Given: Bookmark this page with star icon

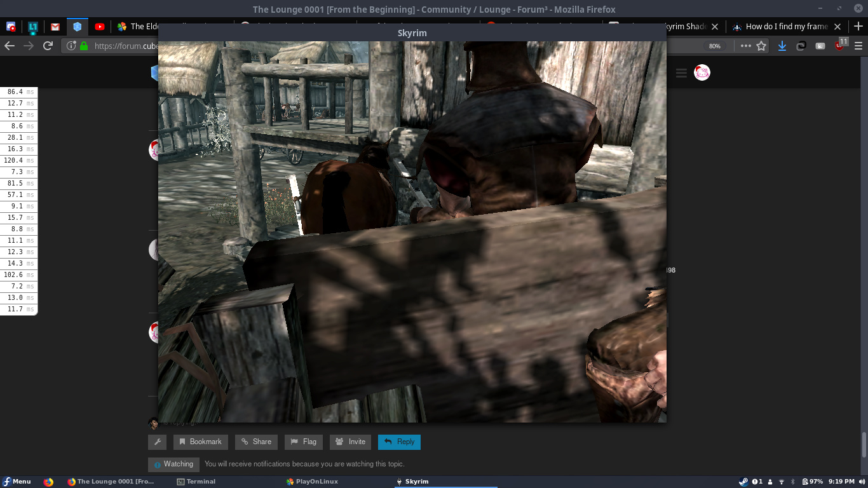Looking at the screenshot, I should point(761,46).
